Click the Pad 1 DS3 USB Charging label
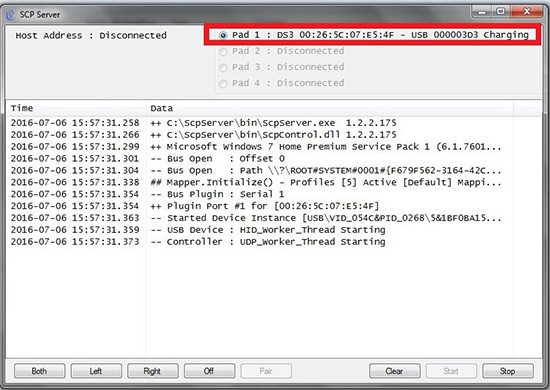The height and width of the screenshot is (390, 550). (x=380, y=35)
